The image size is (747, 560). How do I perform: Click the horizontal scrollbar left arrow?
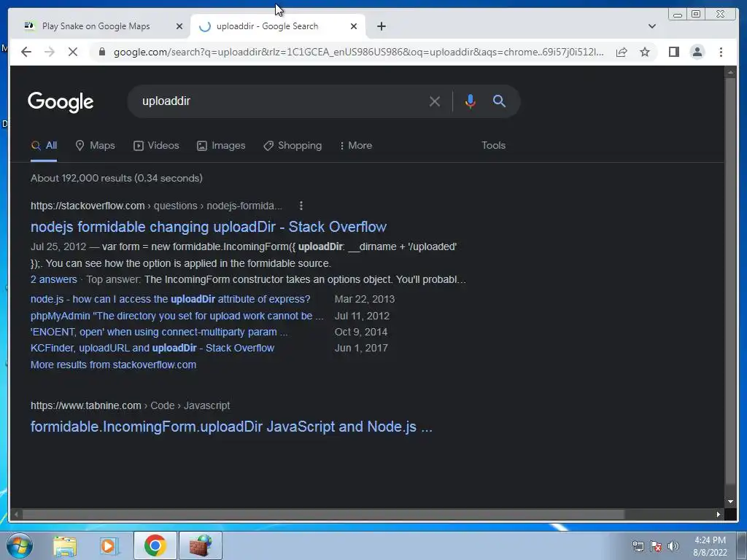tap(16, 514)
